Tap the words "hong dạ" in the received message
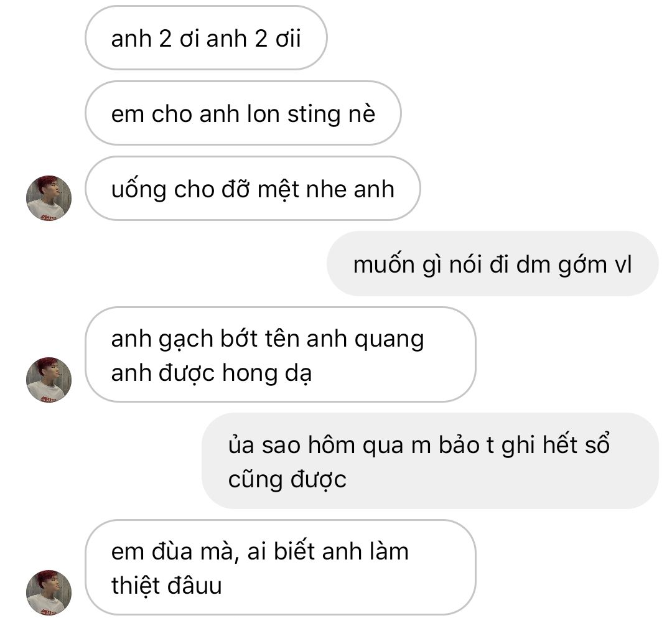This screenshot has height=618, width=672. pyautogui.click(x=266, y=373)
